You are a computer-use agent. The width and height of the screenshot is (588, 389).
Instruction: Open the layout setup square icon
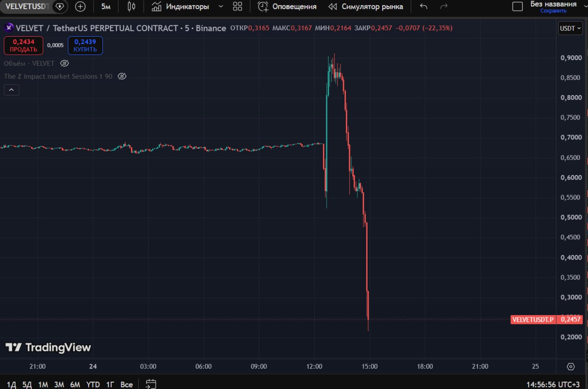point(518,6)
